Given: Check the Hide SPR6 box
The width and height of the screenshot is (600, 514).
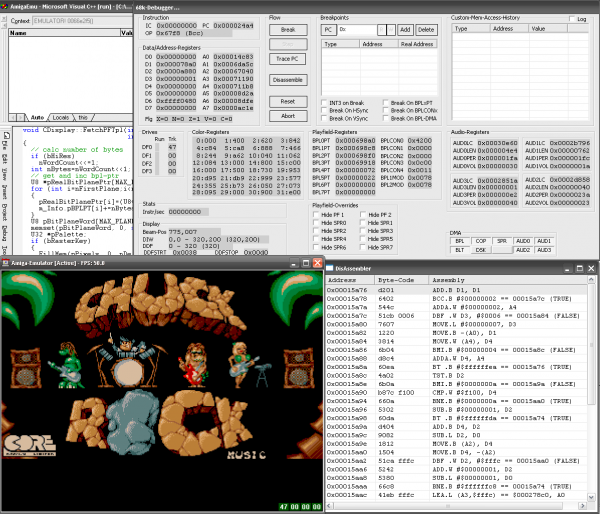Looking at the screenshot, I should coord(316,247).
